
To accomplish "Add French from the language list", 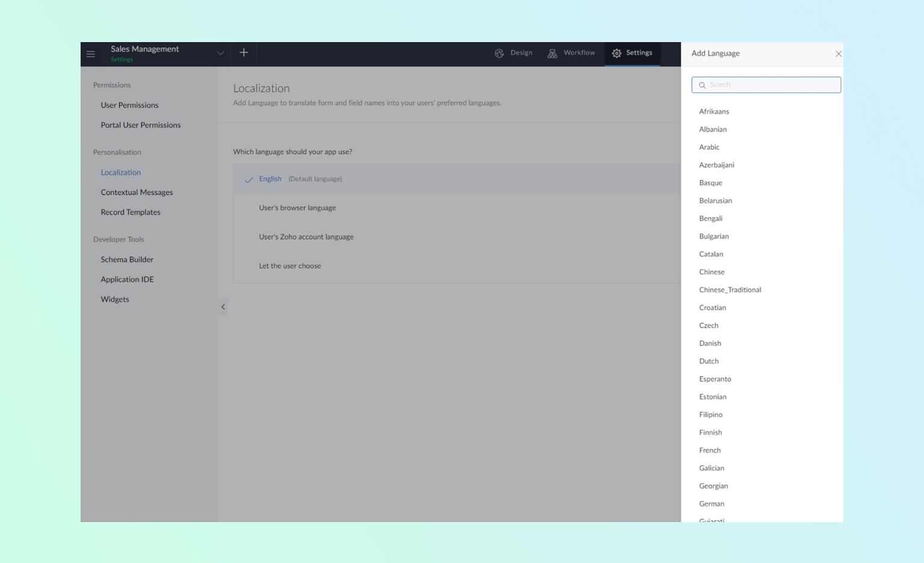I will [x=710, y=451].
